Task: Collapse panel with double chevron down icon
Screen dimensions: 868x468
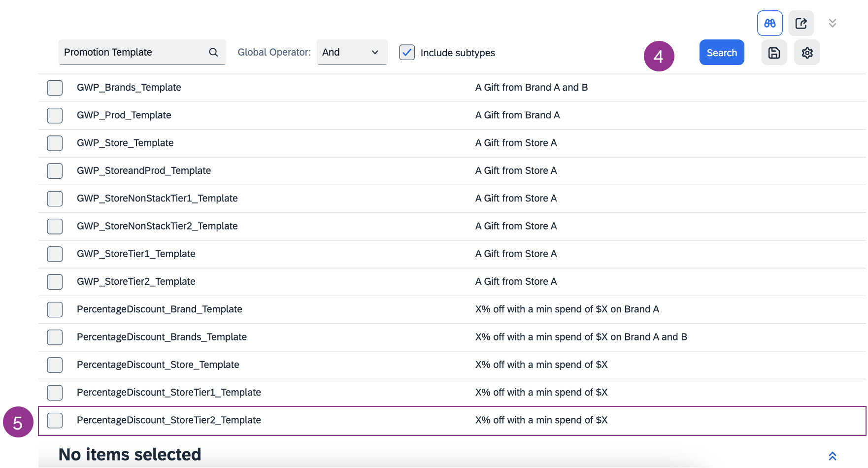Action: point(833,23)
